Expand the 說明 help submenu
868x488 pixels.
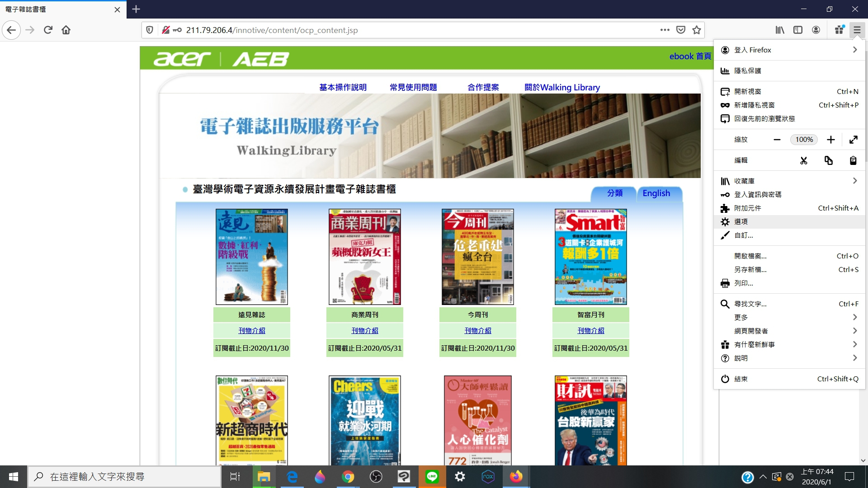tap(789, 358)
